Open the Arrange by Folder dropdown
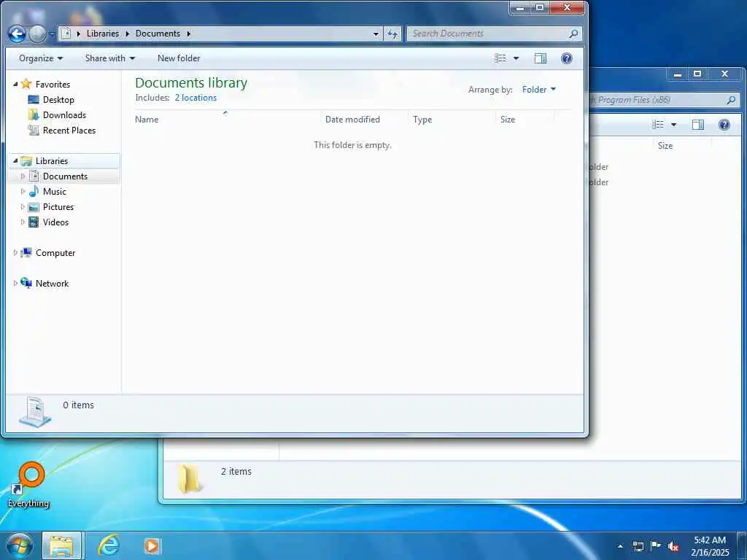Image resolution: width=747 pixels, height=560 pixels. (539, 89)
